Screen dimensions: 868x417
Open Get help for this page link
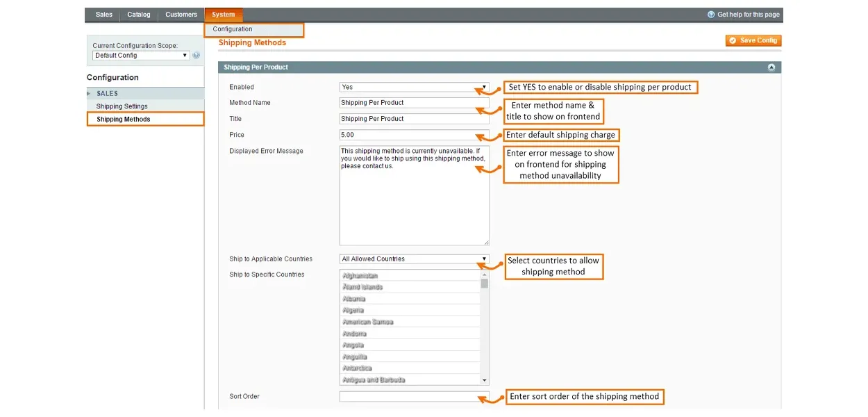[748, 15]
